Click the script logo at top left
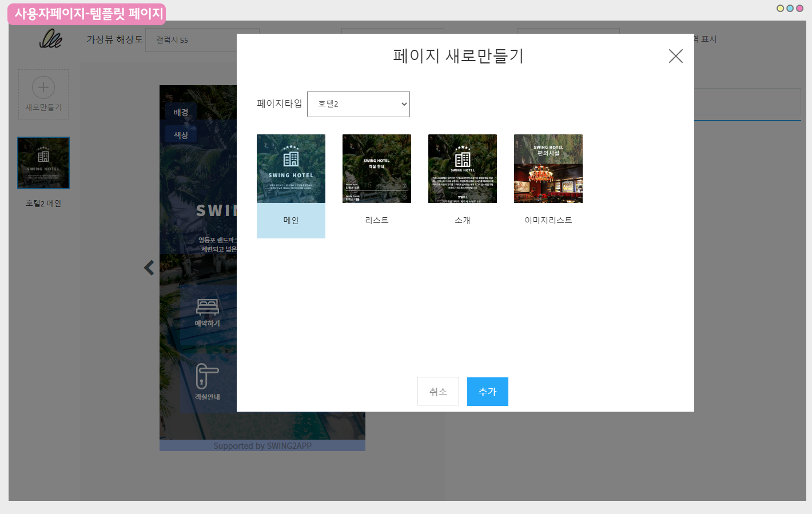The width and height of the screenshot is (812, 514). click(50, 39)
